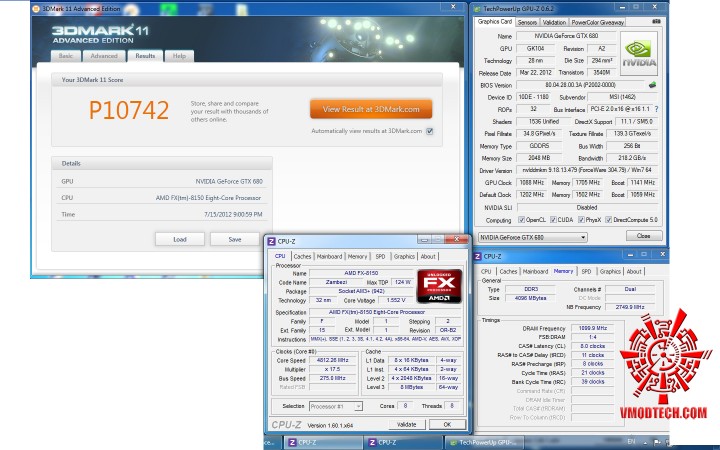Click the NVIDIA logo in GPU-Z

[639, 54]
